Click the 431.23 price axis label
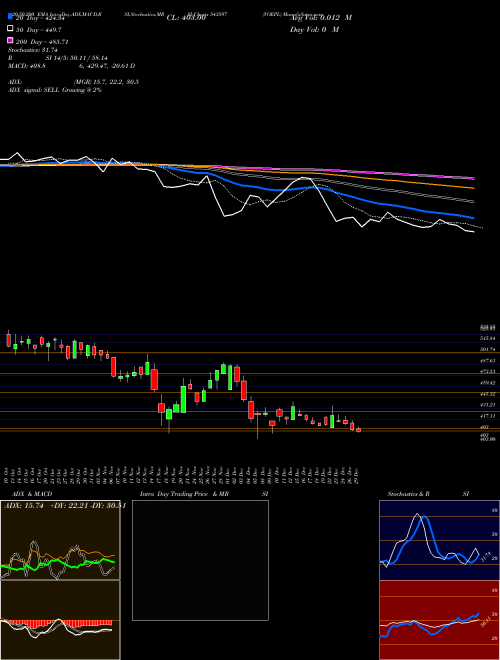 click(487, 405)
